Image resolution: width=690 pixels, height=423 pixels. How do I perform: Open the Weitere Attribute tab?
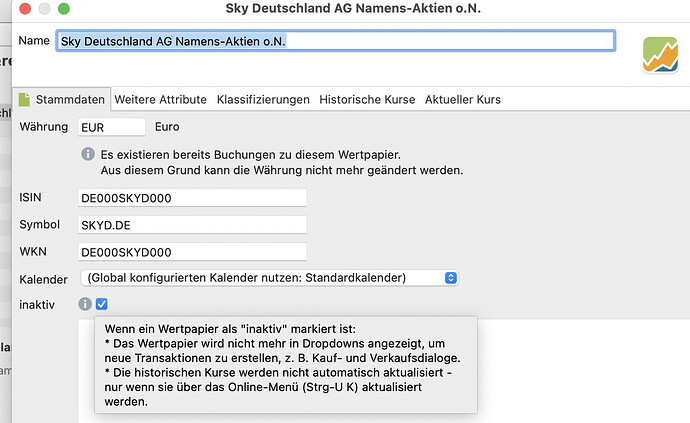coord(161,99)
